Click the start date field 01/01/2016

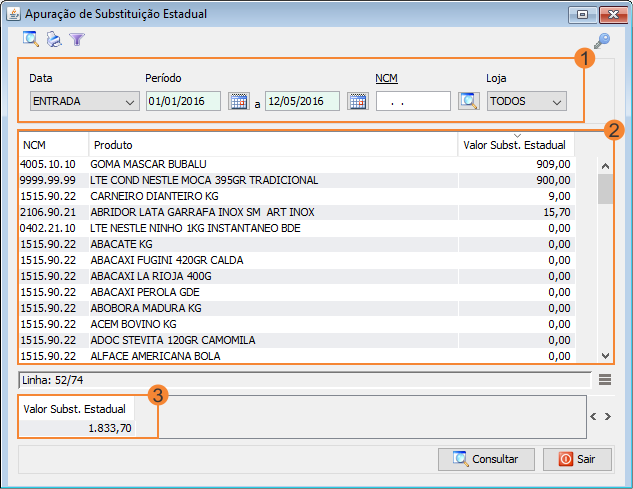click(x=183, y=101)
